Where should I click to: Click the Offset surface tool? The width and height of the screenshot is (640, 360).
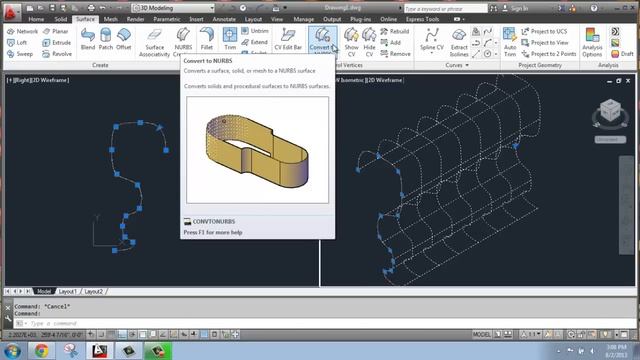tap(124, 39)
